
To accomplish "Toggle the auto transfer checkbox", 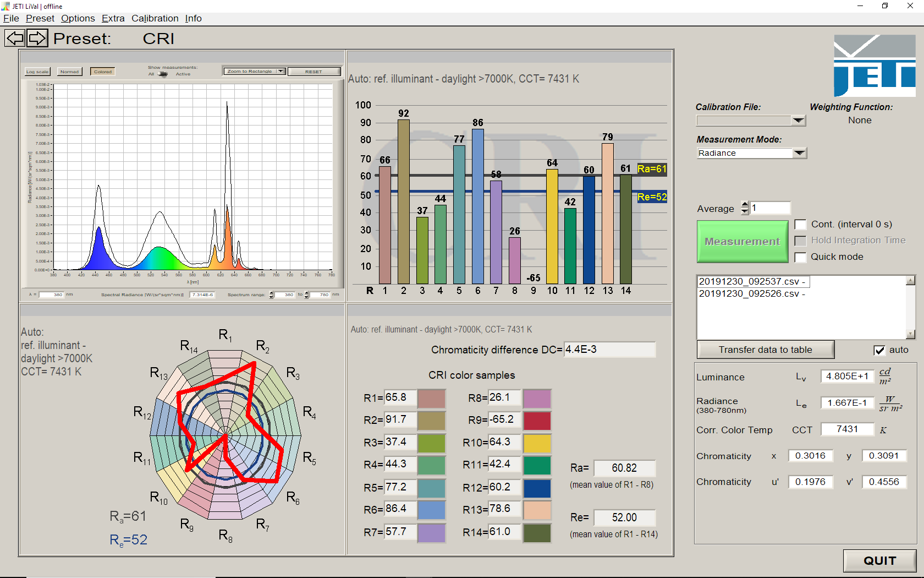I will [879, 350].
